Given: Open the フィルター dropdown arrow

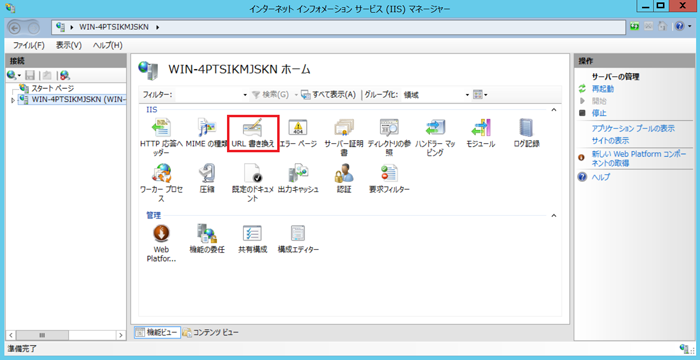Looking at the screenshot, I should point(245,95).
